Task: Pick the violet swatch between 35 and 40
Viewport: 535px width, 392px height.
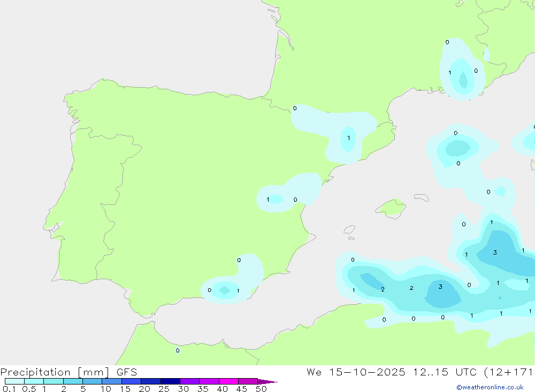Action: (209, 381)
